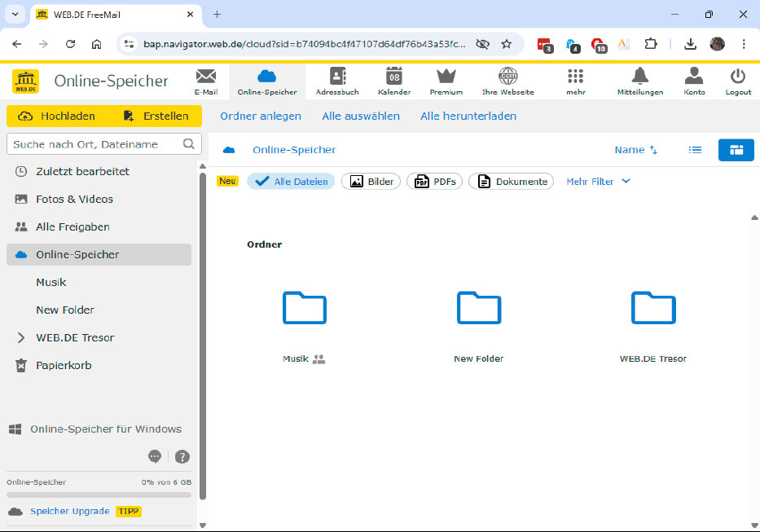
Task: Open the Adressbuch contacts icon
Action: pos(336,79)
